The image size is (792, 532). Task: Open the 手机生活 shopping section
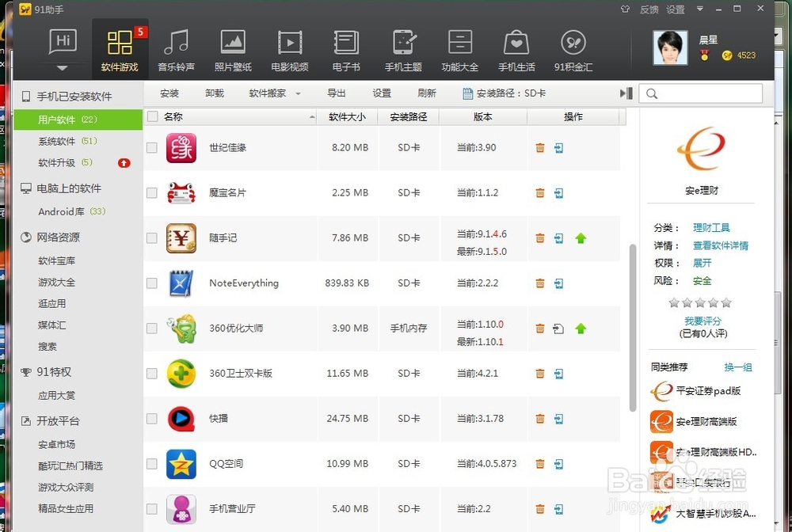point(516,50)
